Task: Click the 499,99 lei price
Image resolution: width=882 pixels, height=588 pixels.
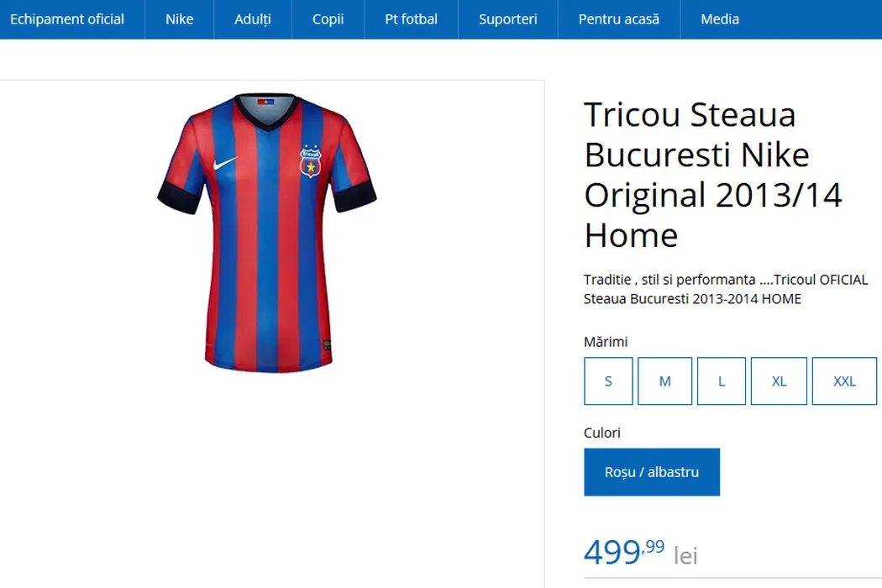Action: (640, 554)
